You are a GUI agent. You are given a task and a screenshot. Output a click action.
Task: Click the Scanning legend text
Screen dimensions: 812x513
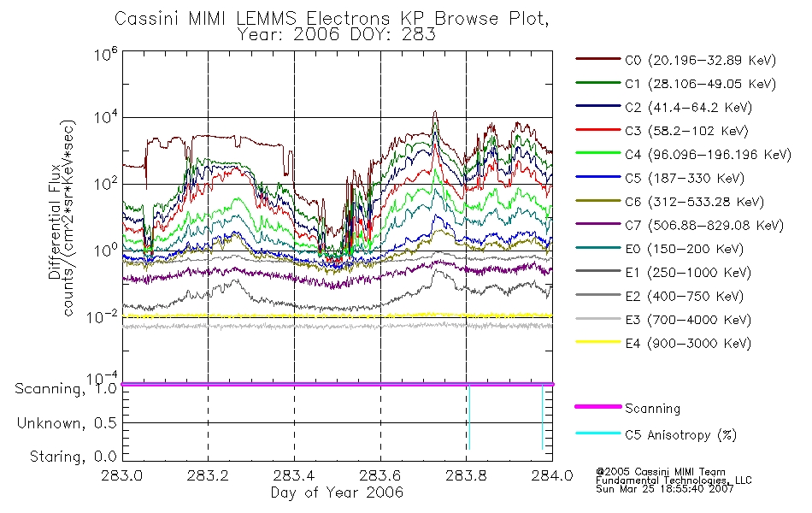point(652,409)
